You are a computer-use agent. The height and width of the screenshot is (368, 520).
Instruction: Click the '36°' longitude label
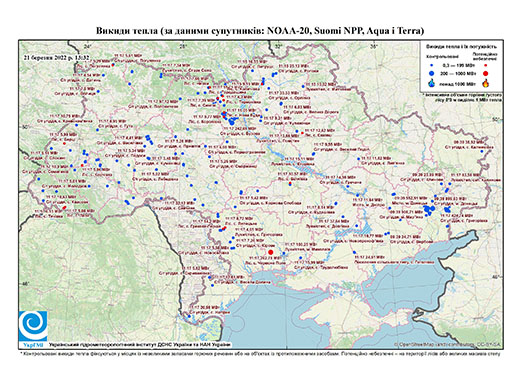tap(374, 46)
